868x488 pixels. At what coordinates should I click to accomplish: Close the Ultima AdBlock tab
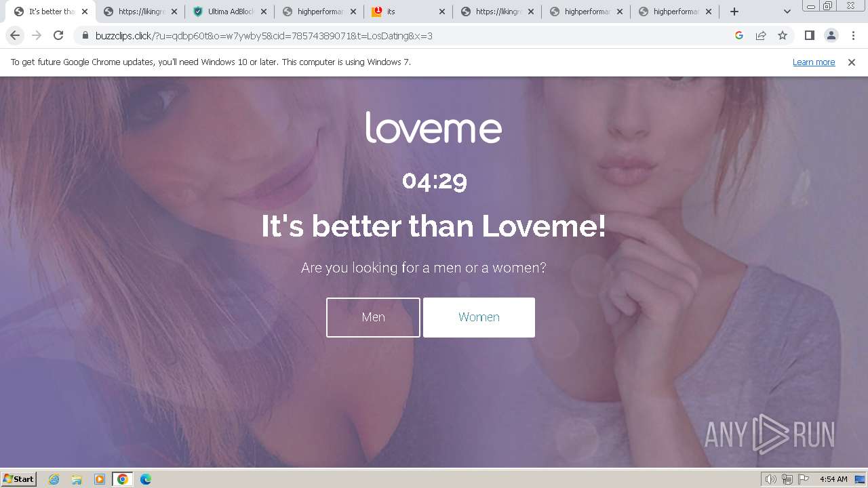point(262,12)
